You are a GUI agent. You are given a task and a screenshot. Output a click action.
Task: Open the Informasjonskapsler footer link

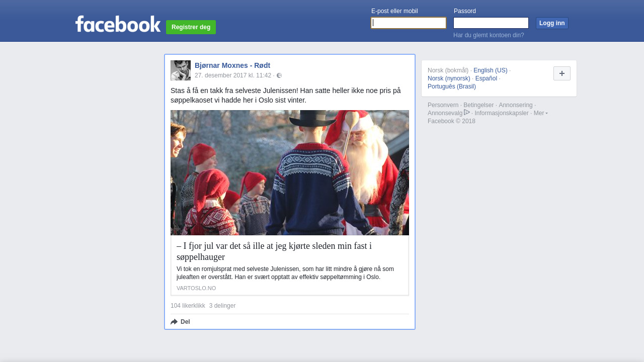point(502,113)
